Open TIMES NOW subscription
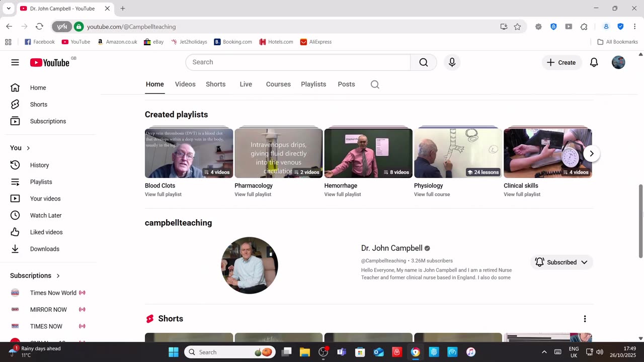This screenshot has height=362, width=644. click(x=48, y=326)
